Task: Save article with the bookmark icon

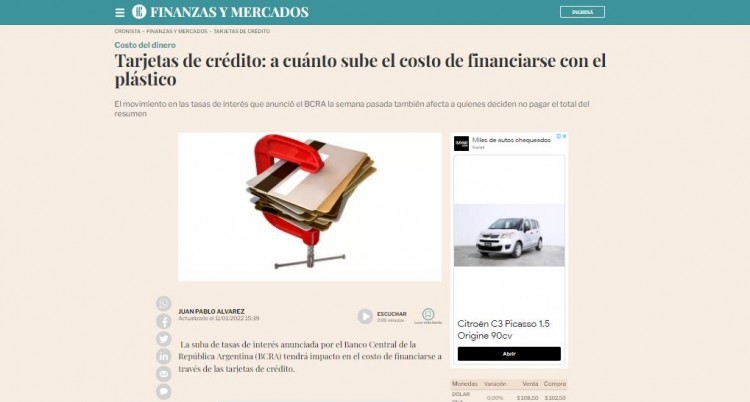Action: coord(428,314)
